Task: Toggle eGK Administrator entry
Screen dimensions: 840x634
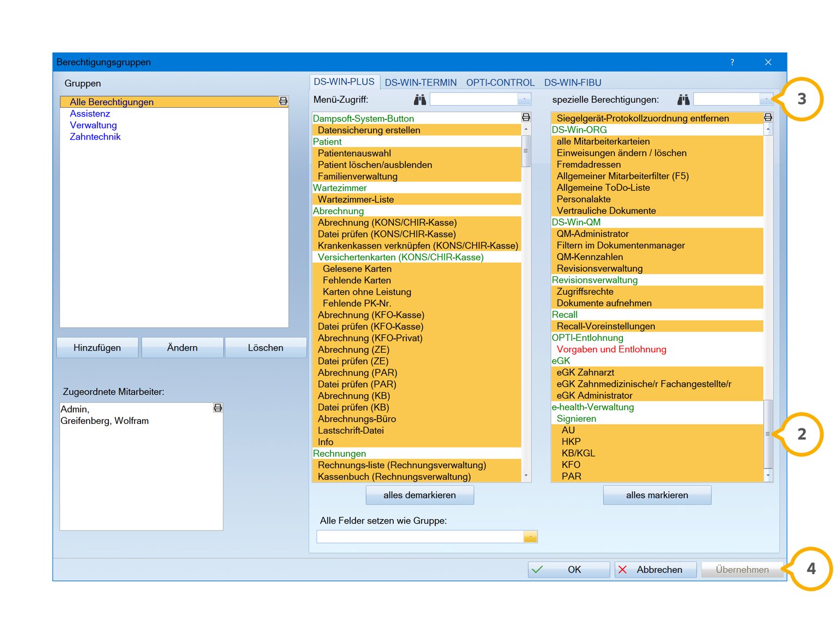Action: coord(657,395)
